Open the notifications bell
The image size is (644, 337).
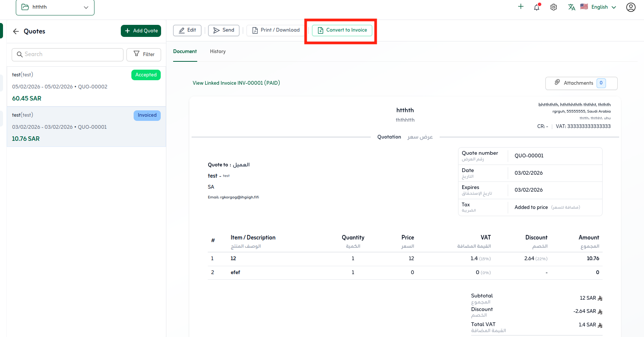pyautogui.click(x=537, y=7)
